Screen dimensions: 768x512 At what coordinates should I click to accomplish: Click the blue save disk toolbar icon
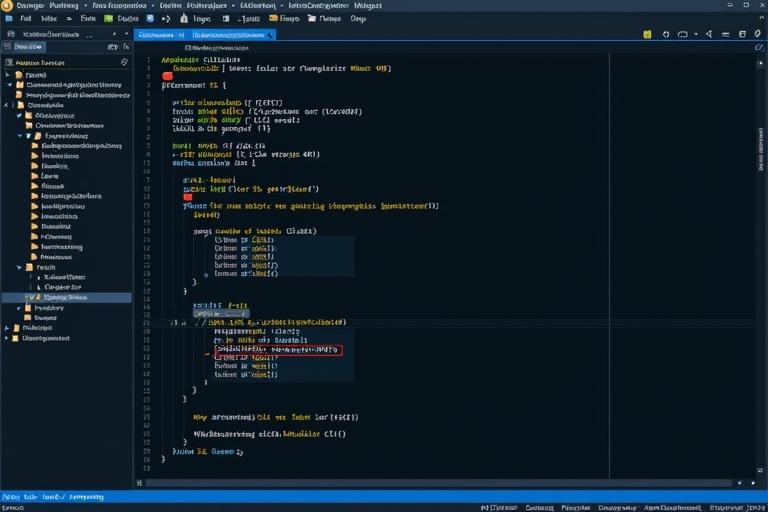coord(151,18)
